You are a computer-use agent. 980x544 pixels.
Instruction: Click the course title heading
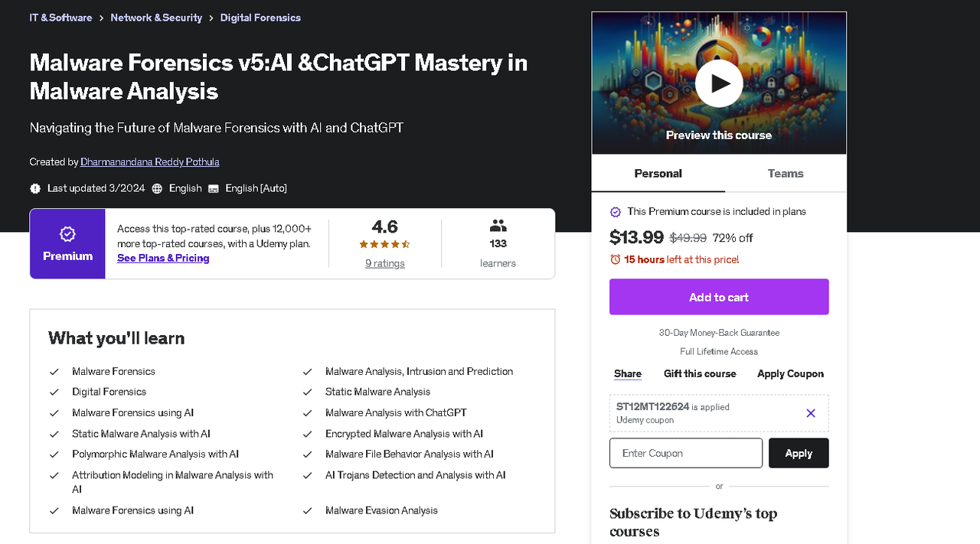click(279, 77)
